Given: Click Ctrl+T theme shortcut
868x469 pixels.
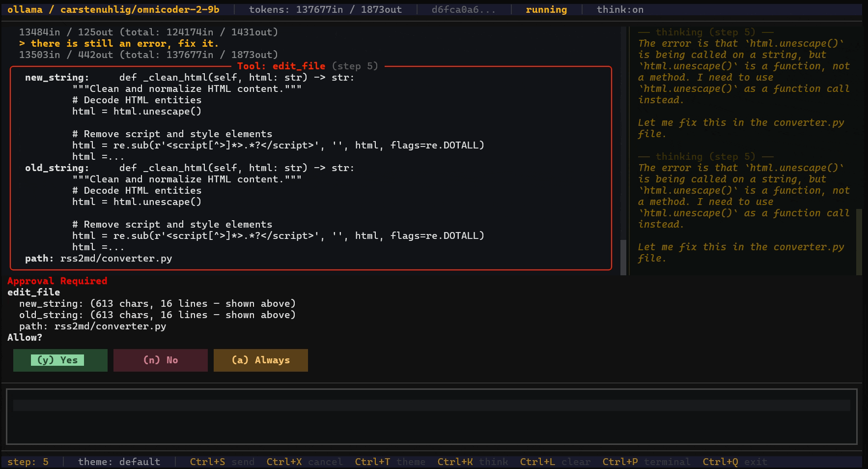Looking at the screenshot, I should point(390,462).
